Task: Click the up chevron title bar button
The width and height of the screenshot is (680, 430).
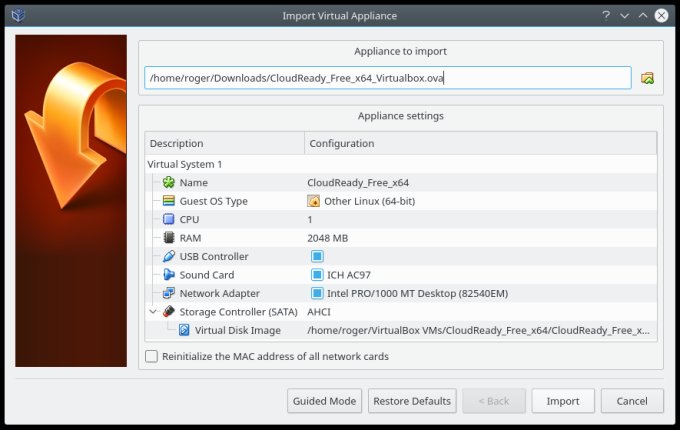Action: [643, 16]
